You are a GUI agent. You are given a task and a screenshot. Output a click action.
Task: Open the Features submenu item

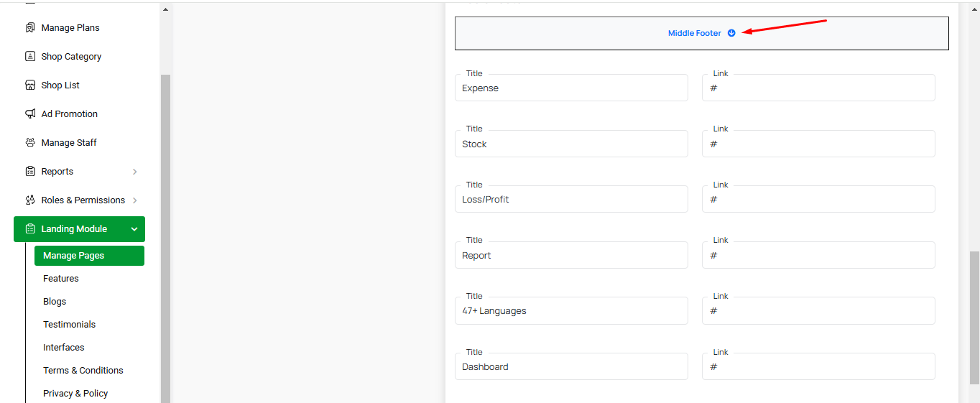point(61,279)
